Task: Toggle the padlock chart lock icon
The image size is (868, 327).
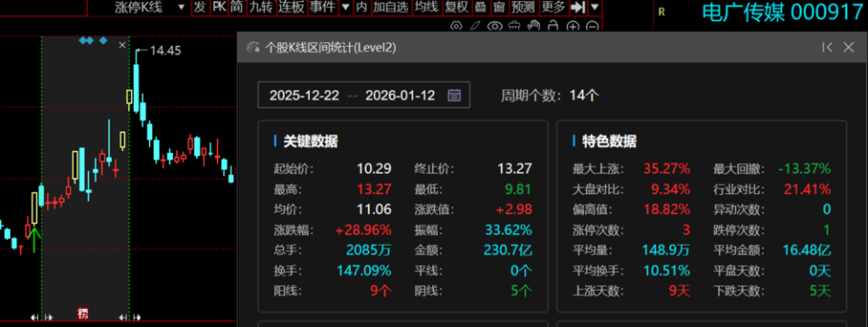Action: click(553, 25)
